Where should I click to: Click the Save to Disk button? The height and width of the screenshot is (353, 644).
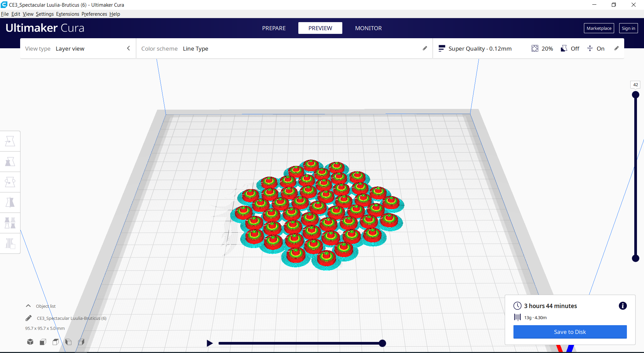(569, 332)
